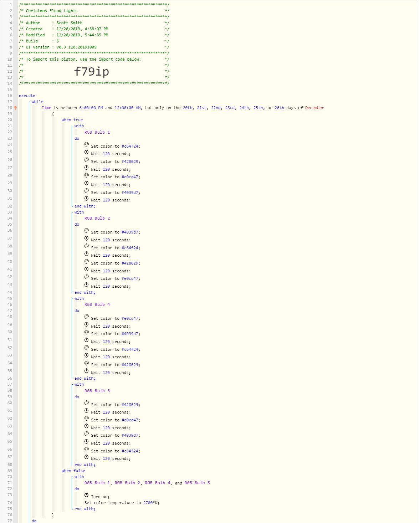Image resolution: width=420 pixels, height=523 pixels.
Task: Select the palette icon on line 64
Action: tap(87, 434)
